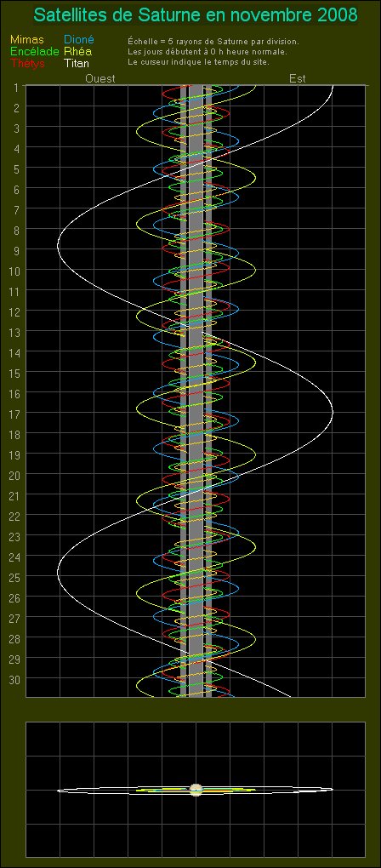Click Saturn's disk in the bottom panel
The width and height of the screenshot is (381, 868).
coord(196,790)
